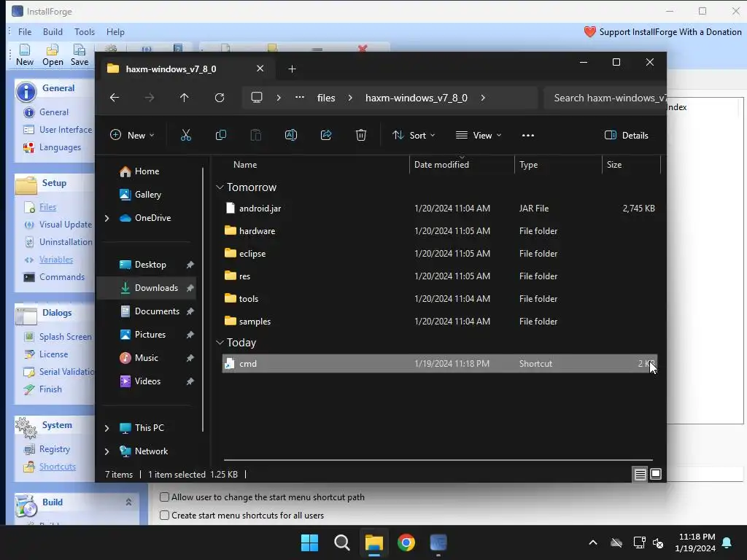Click the Cut scissors icon in Explorer
This screenshot has height=560, width=747.
click(x=186, y=135)
